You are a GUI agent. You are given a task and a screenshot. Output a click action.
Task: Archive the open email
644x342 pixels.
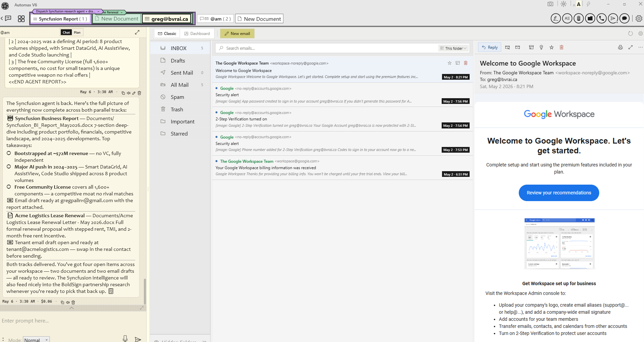[x=531, y=47]
